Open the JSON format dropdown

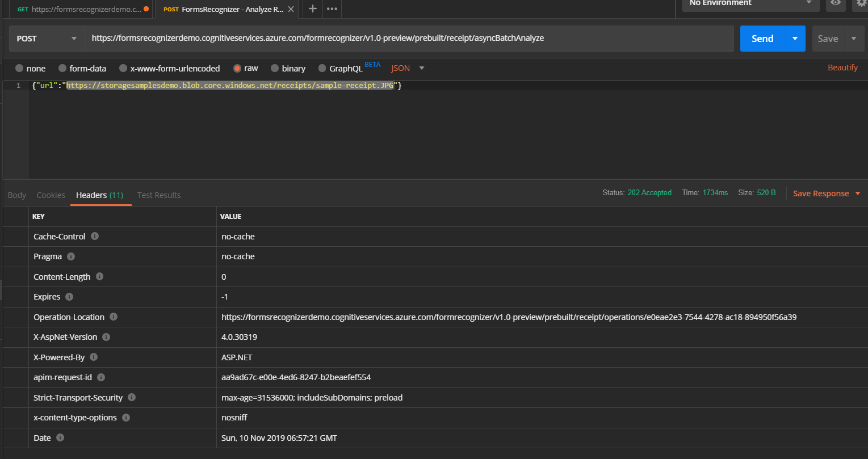(x=408, y=68)
